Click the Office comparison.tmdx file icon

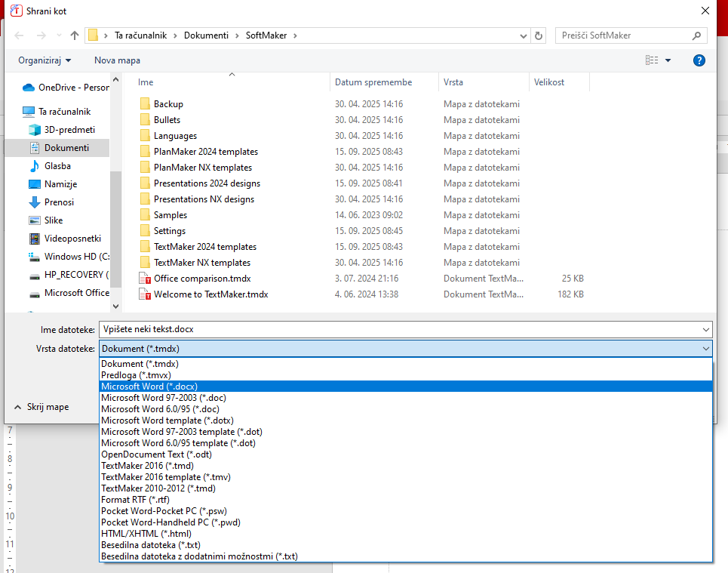pos(145,279)
